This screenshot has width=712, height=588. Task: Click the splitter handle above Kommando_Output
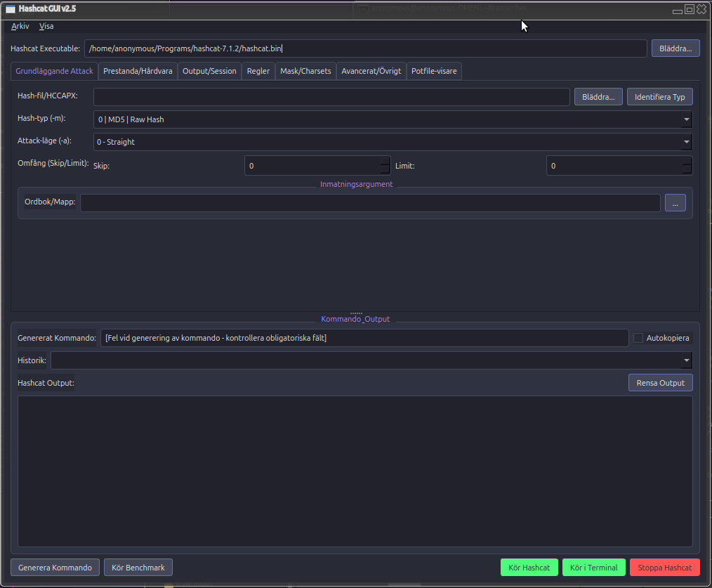[356, 313]
